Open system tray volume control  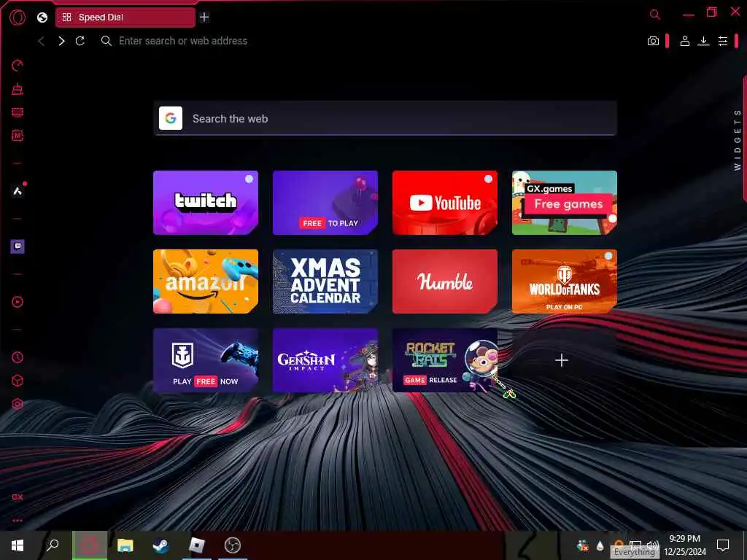(653, 544)
